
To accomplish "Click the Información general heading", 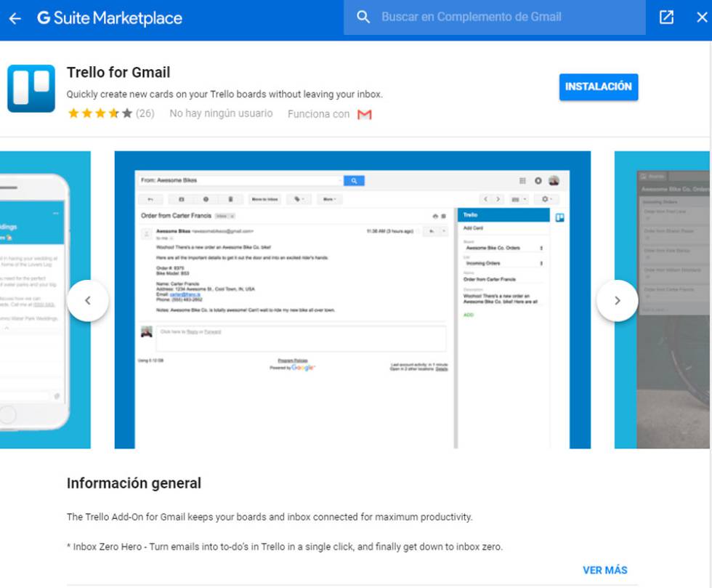I will [x=134, y=483].
